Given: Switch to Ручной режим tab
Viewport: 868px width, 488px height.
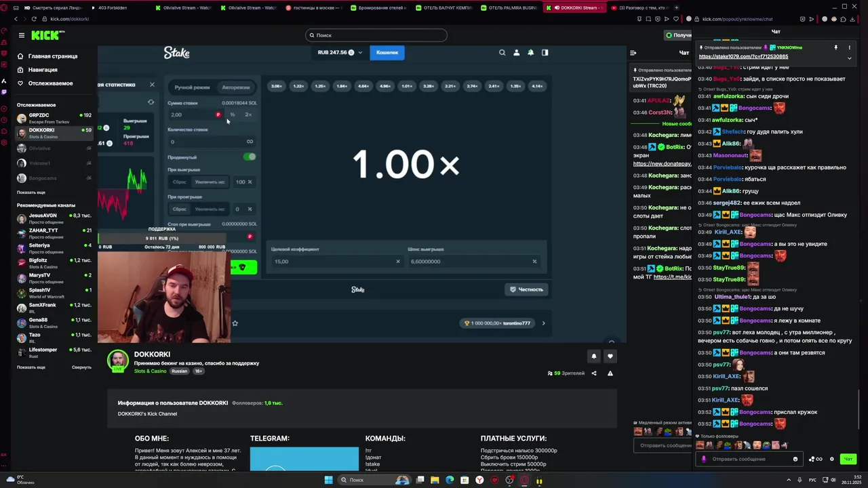Looking at the screenshot, I should click(192, 87).
